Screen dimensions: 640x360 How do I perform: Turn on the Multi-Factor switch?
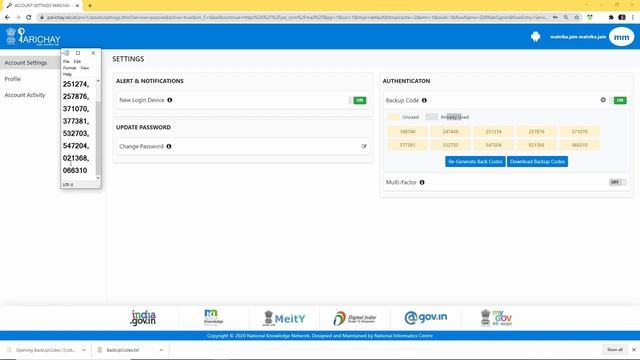tap(618, 182)
